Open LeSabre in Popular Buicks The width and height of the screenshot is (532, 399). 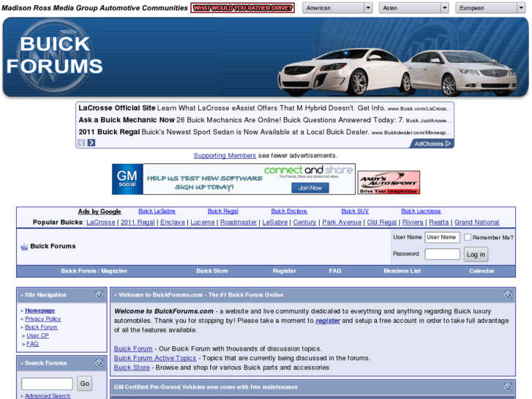point(275,222)
